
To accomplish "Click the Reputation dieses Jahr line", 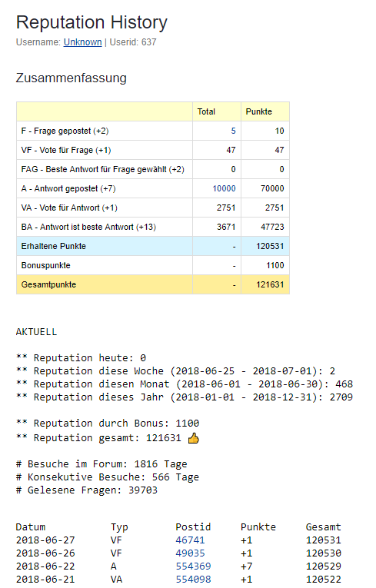I will [x=185, y=397].
